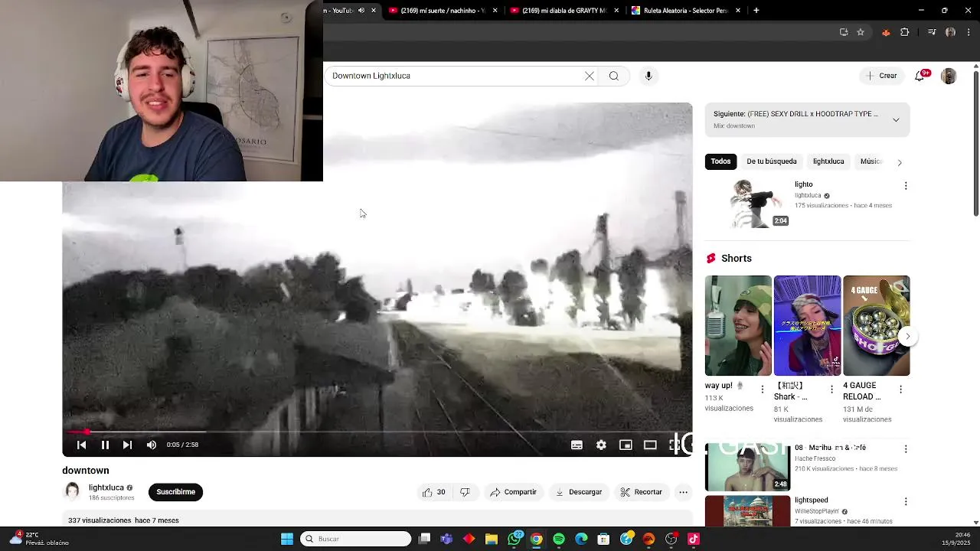This screenshot has width=980, height=551.
Task: Open options for Marihuana & Café video
Action: coord(906,449)
